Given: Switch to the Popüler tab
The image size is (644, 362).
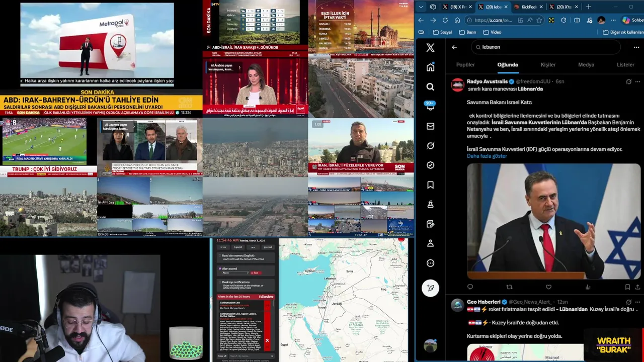Looking at the screenshot, I should (465, 65).
